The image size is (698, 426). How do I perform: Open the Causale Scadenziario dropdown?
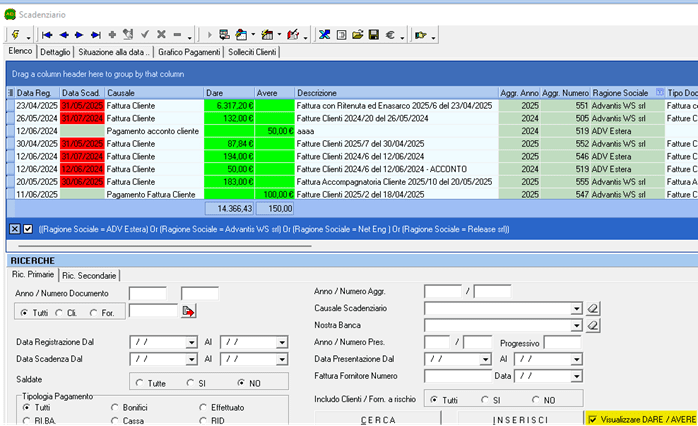click(x=575, y=308)
